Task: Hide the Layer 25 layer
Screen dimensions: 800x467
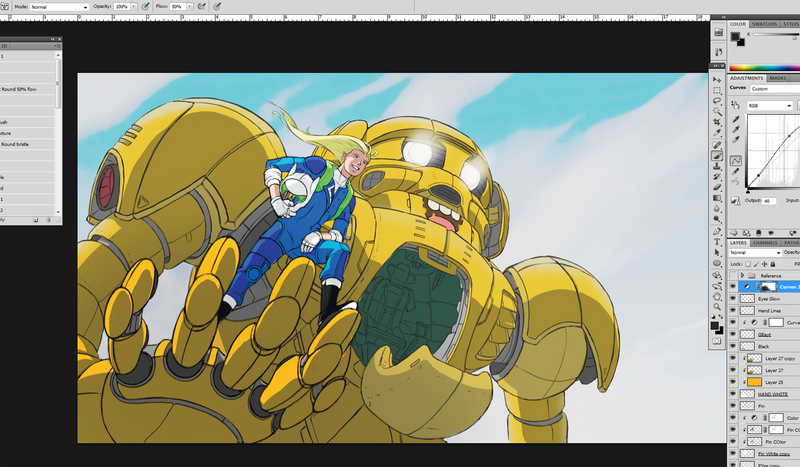Action: point(733,382)
